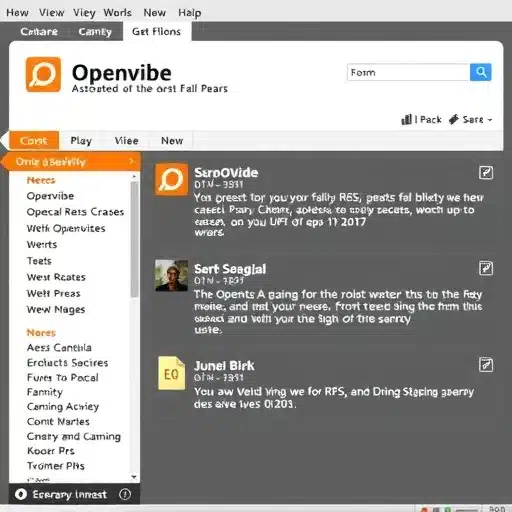The width and height of the screenshot is (512, 512).
Task: Select the Get Flions tab
Action: point(157,31)
